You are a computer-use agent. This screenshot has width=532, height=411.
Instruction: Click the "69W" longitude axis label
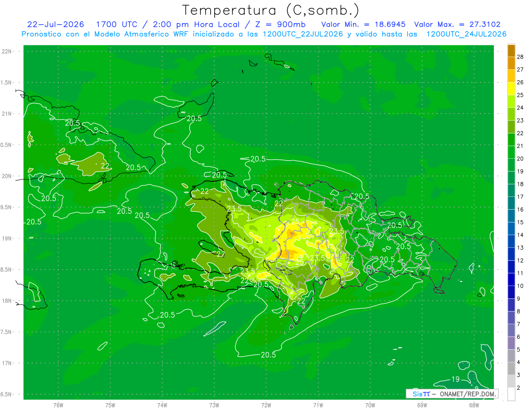coord(422,405)
